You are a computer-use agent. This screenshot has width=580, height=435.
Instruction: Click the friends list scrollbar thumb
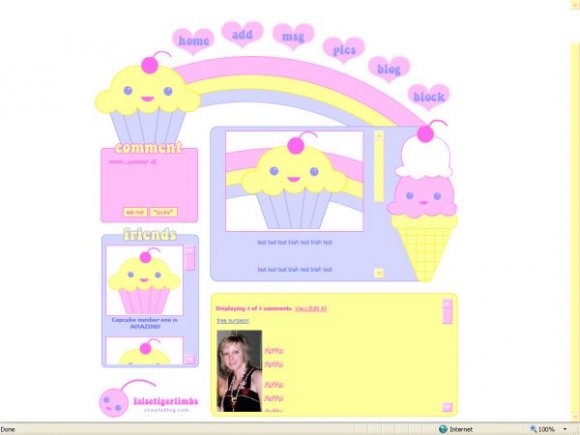(x=190, y=262)
